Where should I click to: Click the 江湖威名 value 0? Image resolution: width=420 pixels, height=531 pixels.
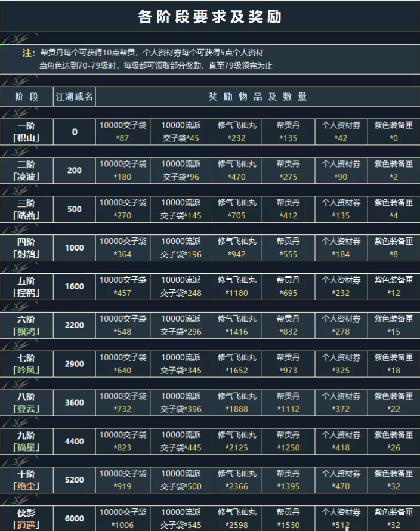[x=74, y=132]
